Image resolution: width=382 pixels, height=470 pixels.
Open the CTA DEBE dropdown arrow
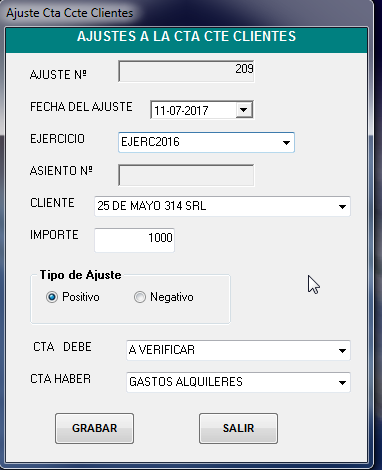click(x=342, y=351)
